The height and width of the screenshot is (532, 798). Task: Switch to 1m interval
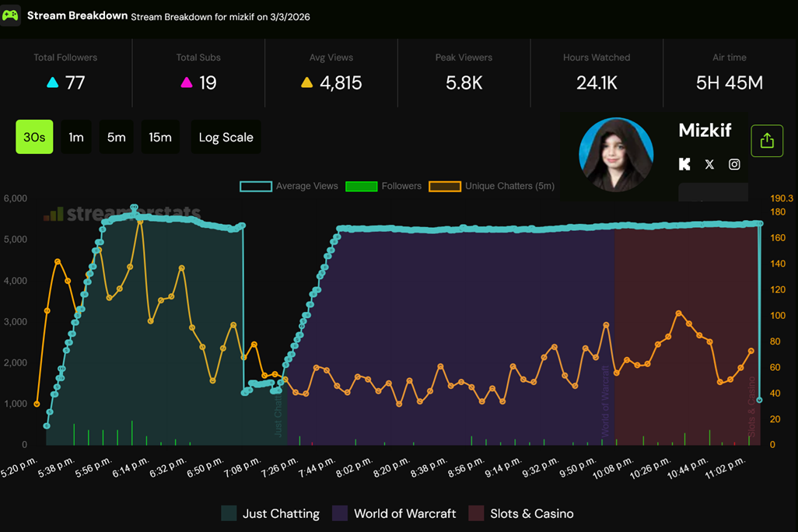(75, 137)
